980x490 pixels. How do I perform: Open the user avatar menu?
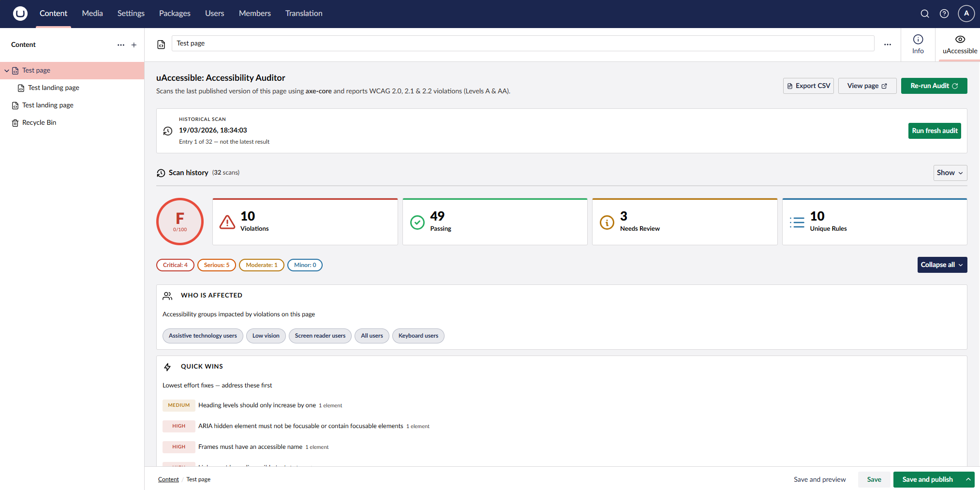966,14
